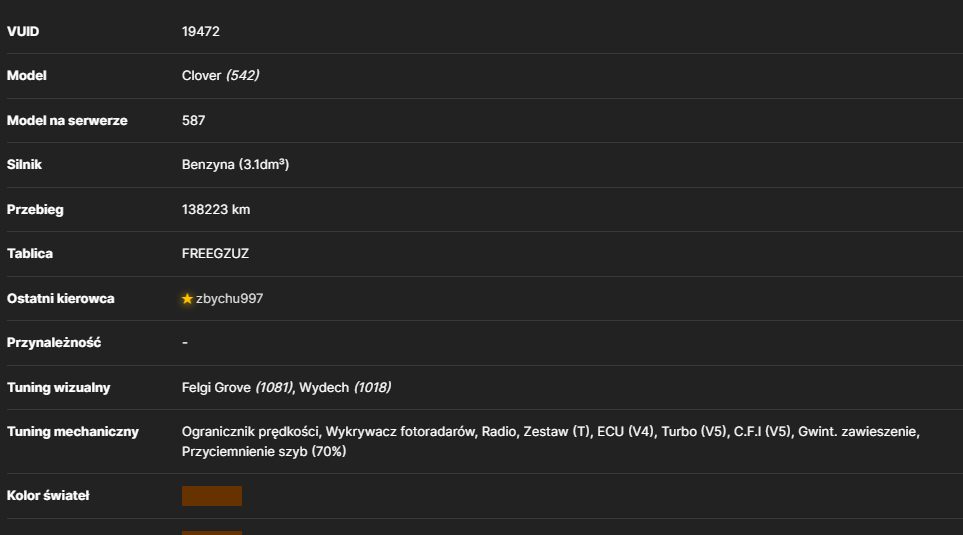Screen dimensions: 963x535
Task: Click the Benzyna engine value
Action: point(235,165)
